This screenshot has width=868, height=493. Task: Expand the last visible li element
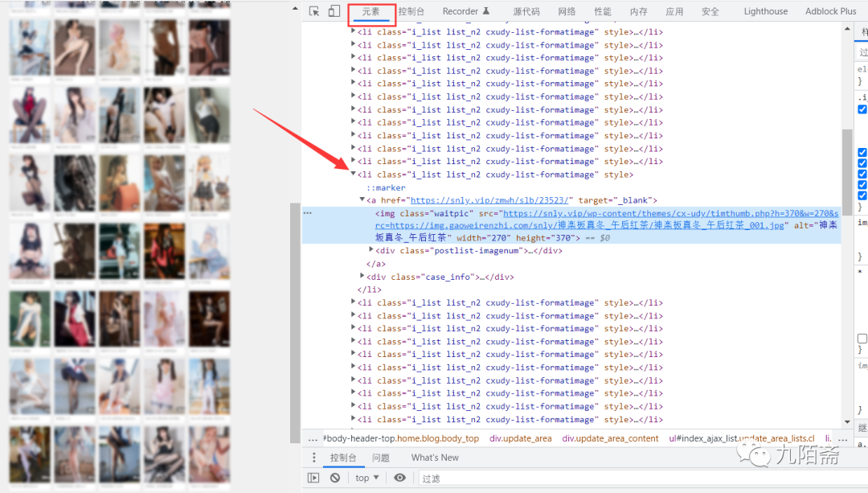pos(353,419)
